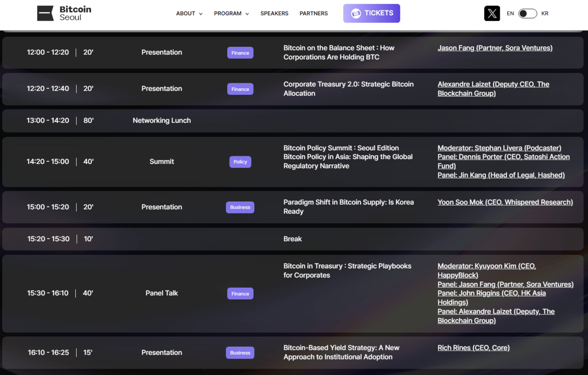The height and width of the screenshot is (375, 588).
Task: Open Panel: Jin Kang (Head of Legal) link
Action: click(x=501, y=175)
